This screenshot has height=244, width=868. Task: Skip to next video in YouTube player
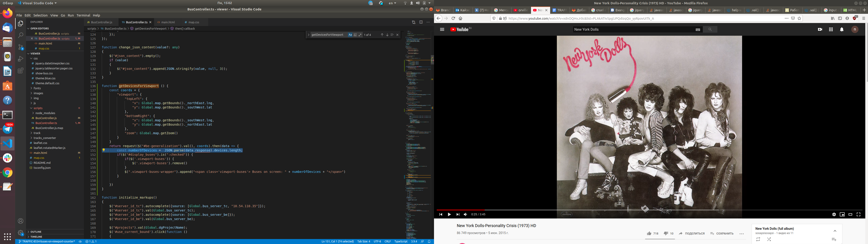pyautogui.click(x=458, y=214)
